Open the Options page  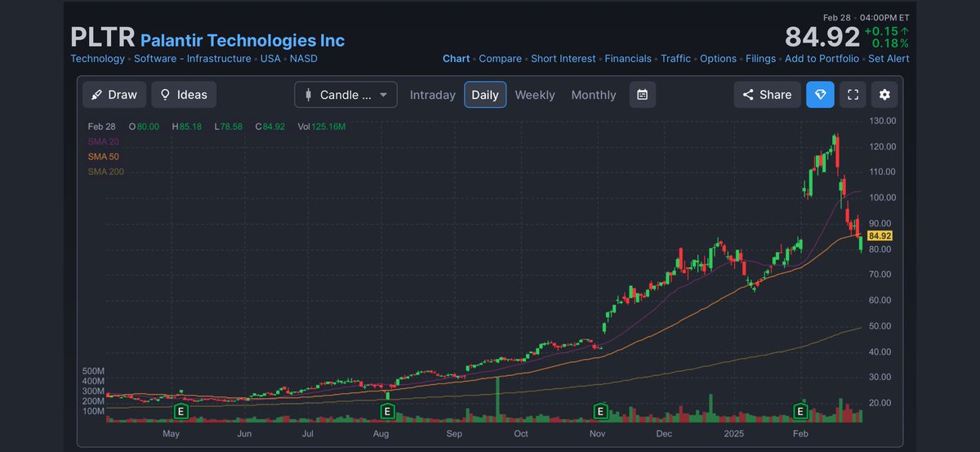pos(719,59)
